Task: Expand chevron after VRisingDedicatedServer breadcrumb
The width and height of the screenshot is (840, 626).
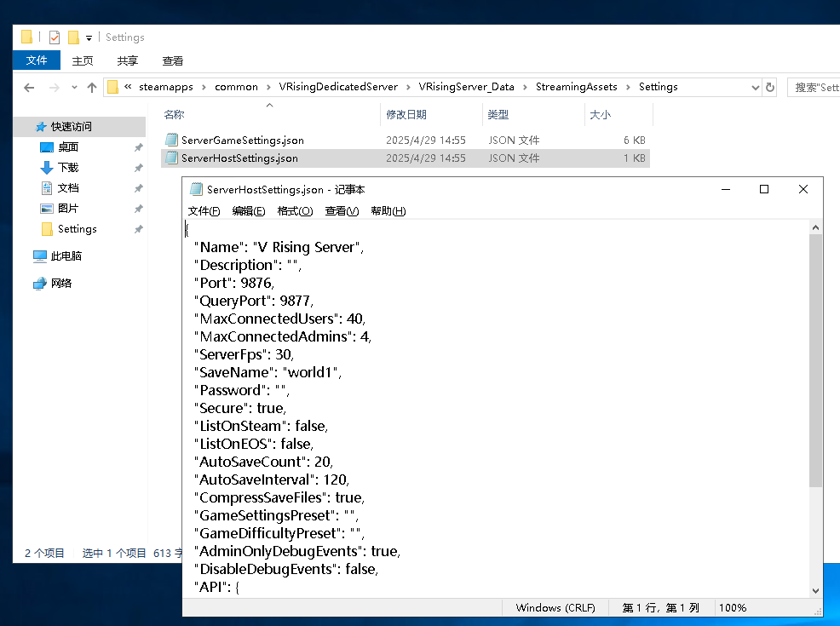Action: click(x=408, y=87)
